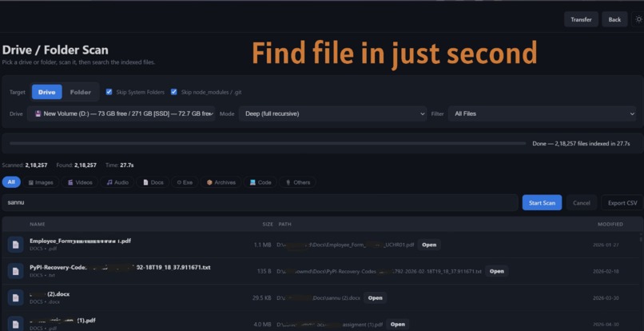Click the disk icon in Drive dropdown
Viewport: 644px width, 331px height.
click(38, 114)
